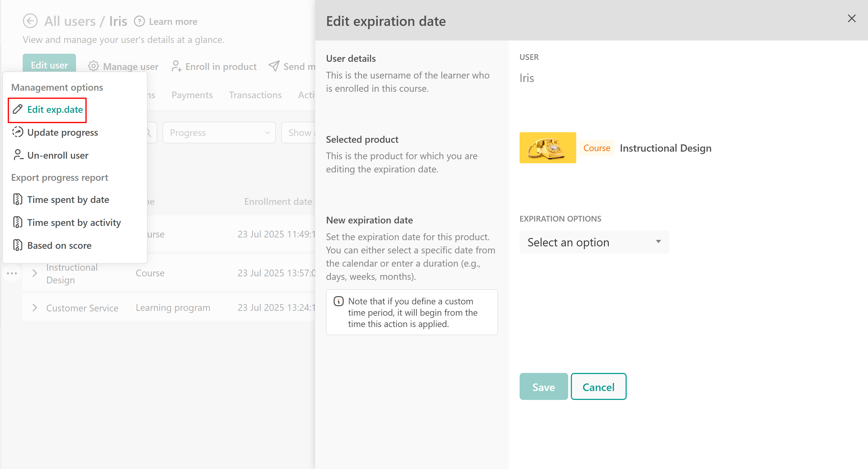Click the Time spent by date file icon
The width and height of the screenshot is (868, 469).
coord(18,200)
